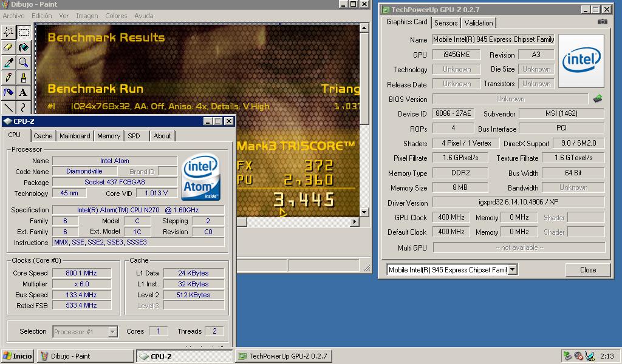Click the Paint resize grip corner

coord(366,268)
